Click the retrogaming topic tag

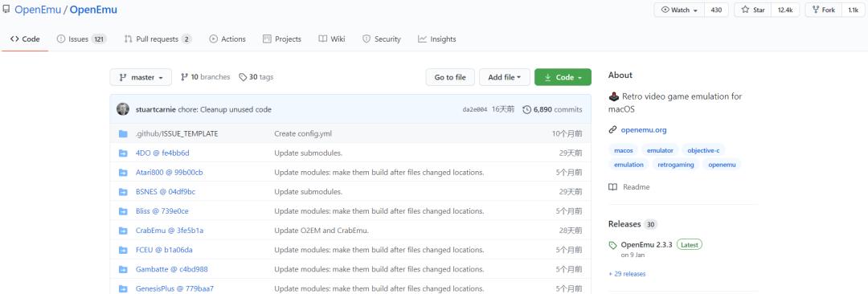pos(676,165)
